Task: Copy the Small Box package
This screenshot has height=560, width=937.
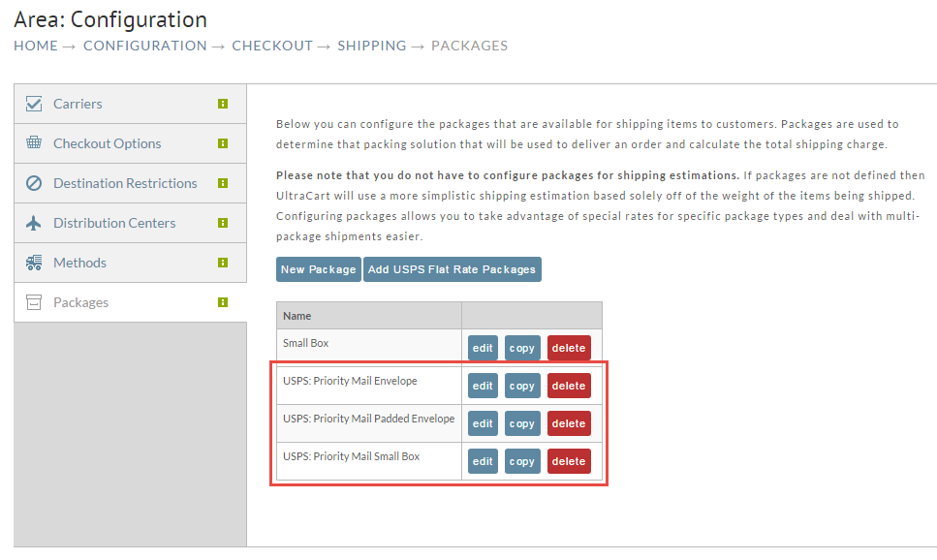Action: pos(522,348)
